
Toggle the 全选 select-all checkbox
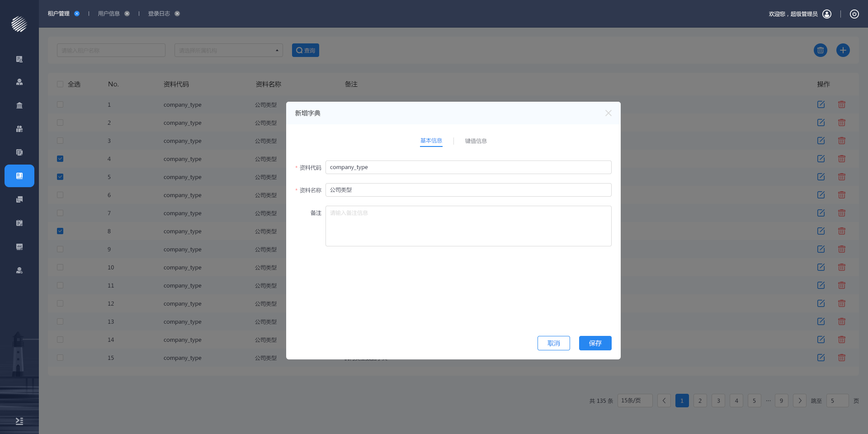(60, 84)
